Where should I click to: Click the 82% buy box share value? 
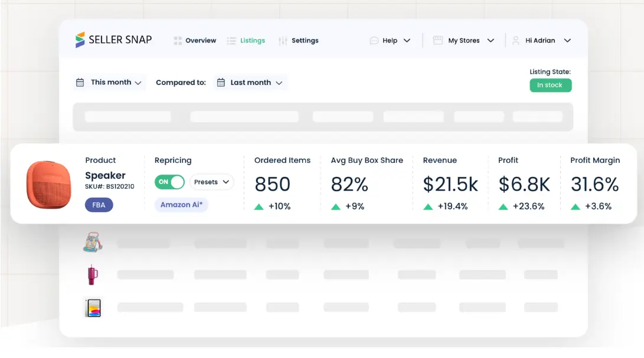point(349,184)
